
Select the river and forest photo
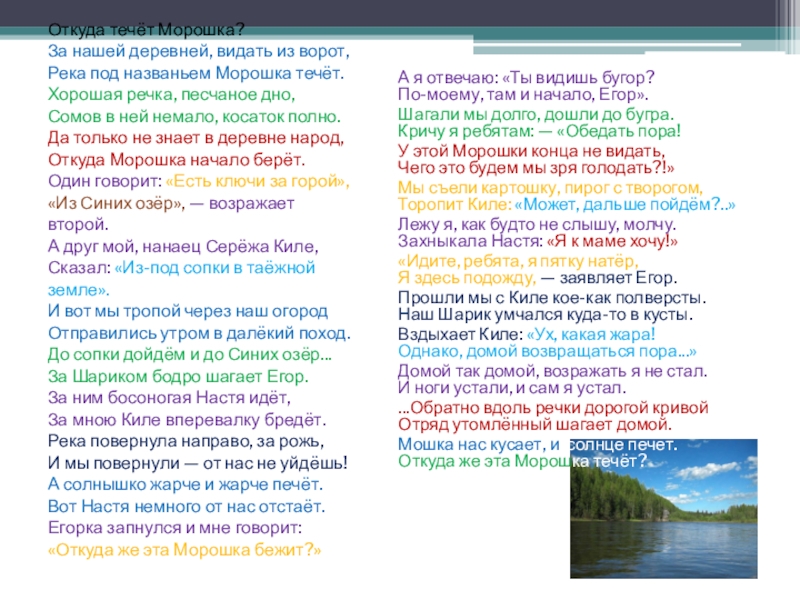[664, 509]
